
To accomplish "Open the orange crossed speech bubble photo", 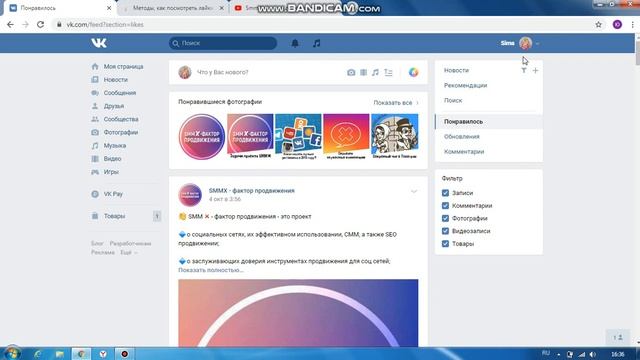I will click(x=346, y=137).
